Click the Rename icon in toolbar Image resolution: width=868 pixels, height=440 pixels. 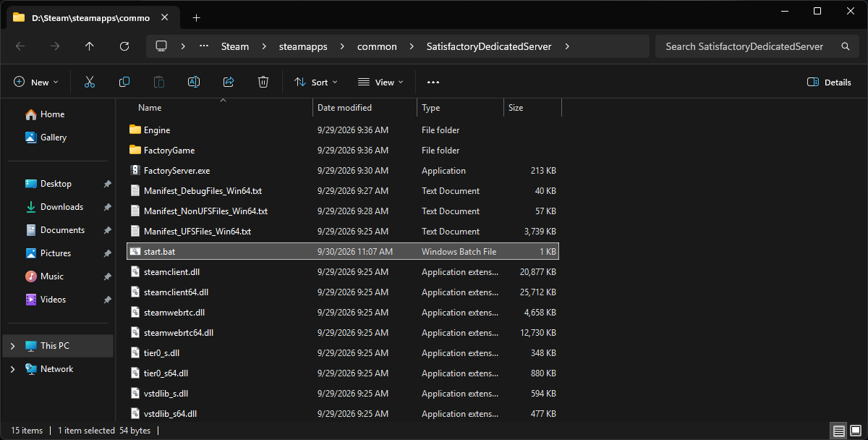click(x=194, y=82)
